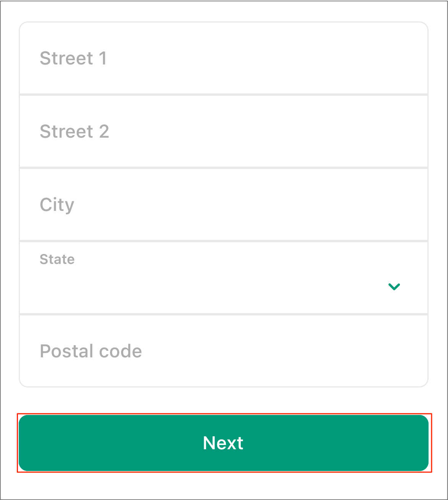This screenshot has height=500, width=448.
Task: Place cursor in the city name box
Action: click(x=224, y=204)
